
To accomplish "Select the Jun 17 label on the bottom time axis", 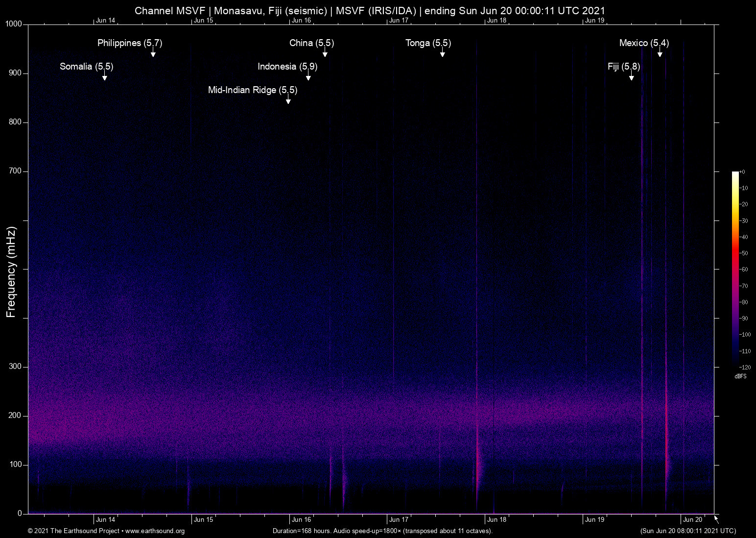I will click(399, 520).
